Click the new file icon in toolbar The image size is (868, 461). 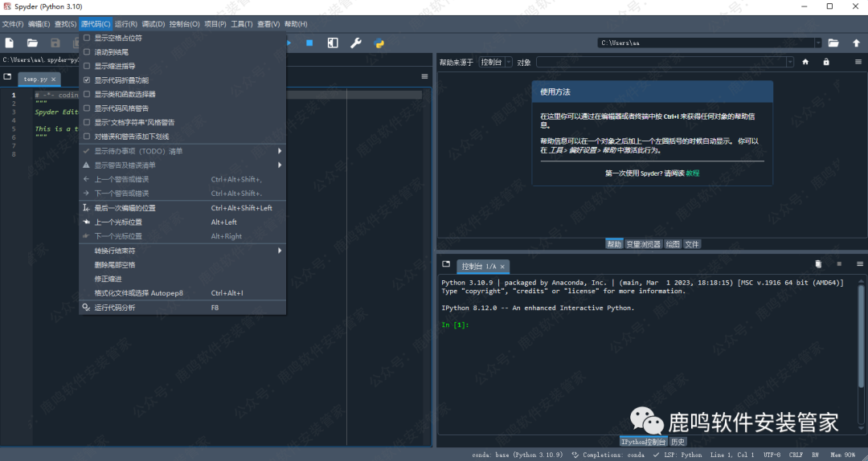[10, 43]
